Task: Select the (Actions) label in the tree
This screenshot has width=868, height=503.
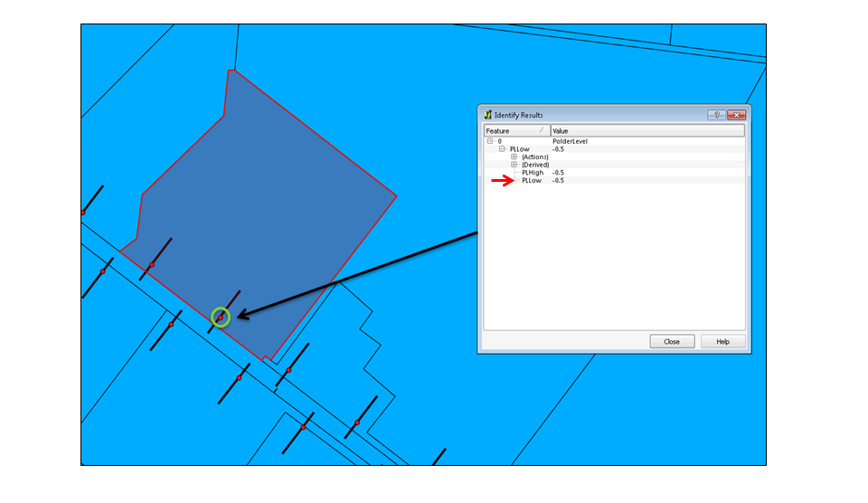Action: (534, 157)
